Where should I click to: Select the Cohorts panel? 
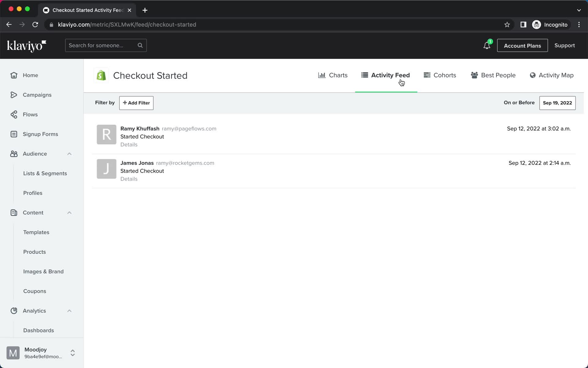[440, 75]
